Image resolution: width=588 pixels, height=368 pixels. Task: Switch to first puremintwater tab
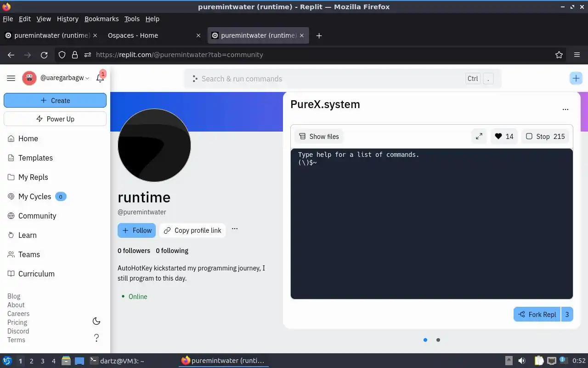[x=51, y=35]
